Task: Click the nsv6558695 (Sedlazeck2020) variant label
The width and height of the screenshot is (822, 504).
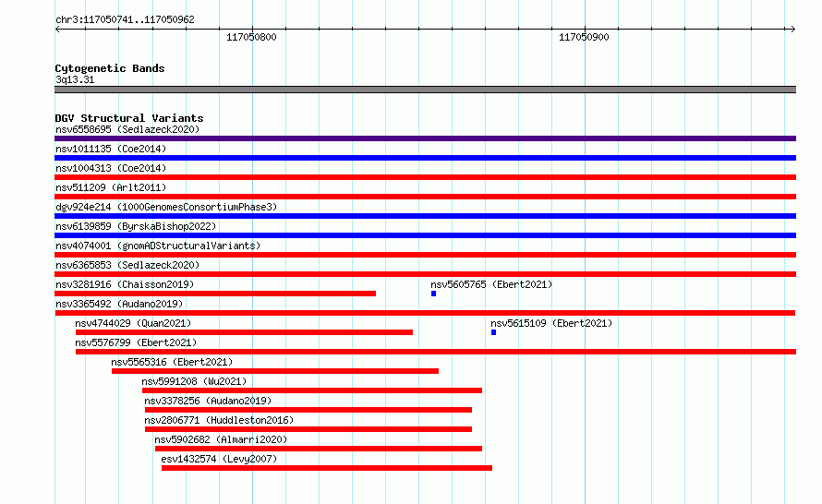Action: [x=127, y=129]
